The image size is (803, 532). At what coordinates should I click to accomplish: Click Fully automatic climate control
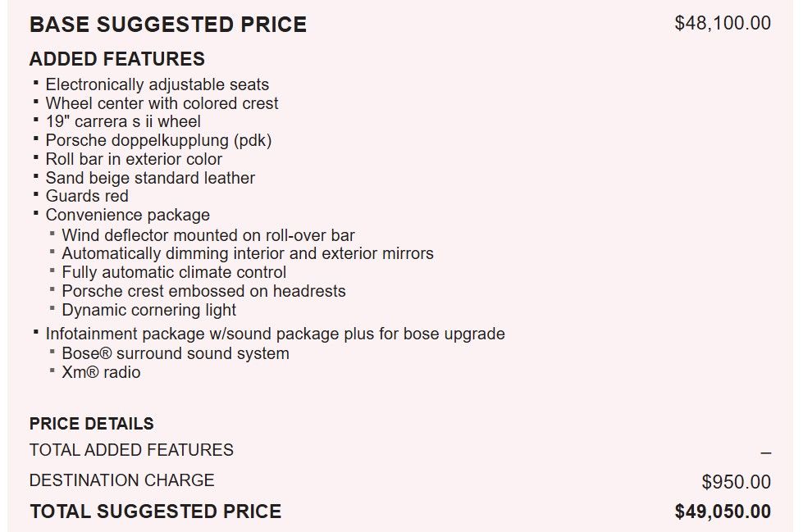174,272
